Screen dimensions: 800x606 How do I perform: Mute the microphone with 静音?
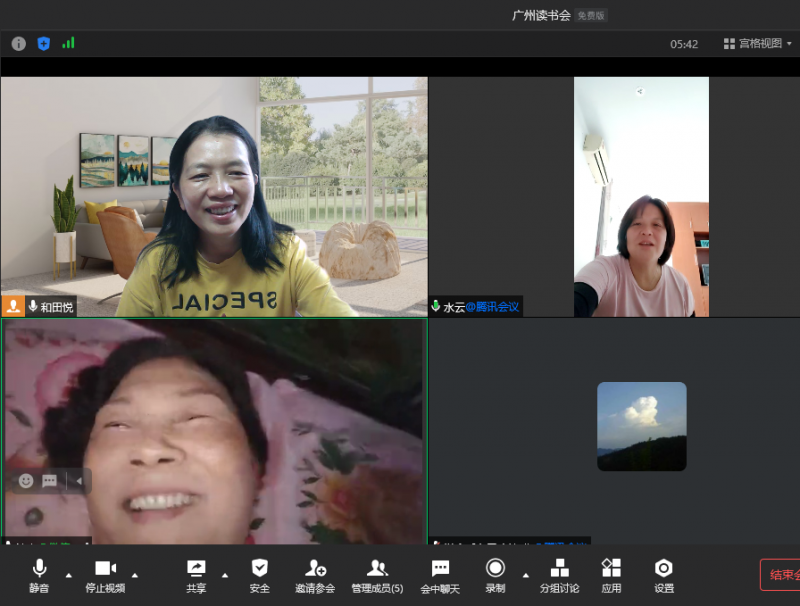[x=39, y=575]
